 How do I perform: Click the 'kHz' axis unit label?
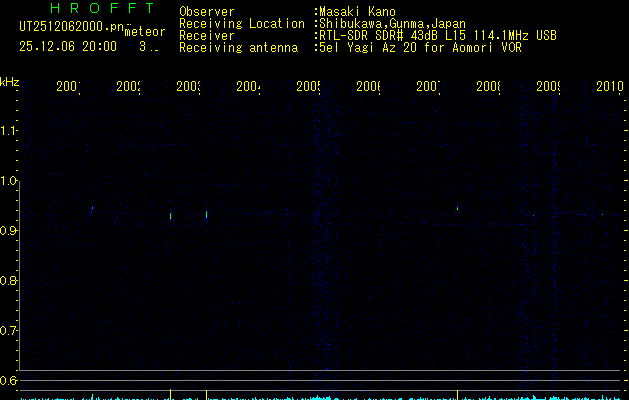click(x=10, y=82)
